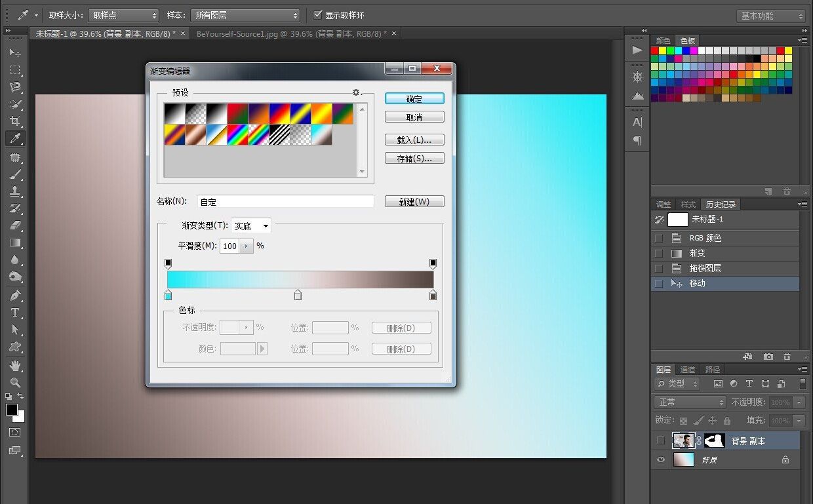The height and width of the screenshot is (504, 813).
Task: Click 取消 button in gradient editor
Action: [x=414, y=117]
